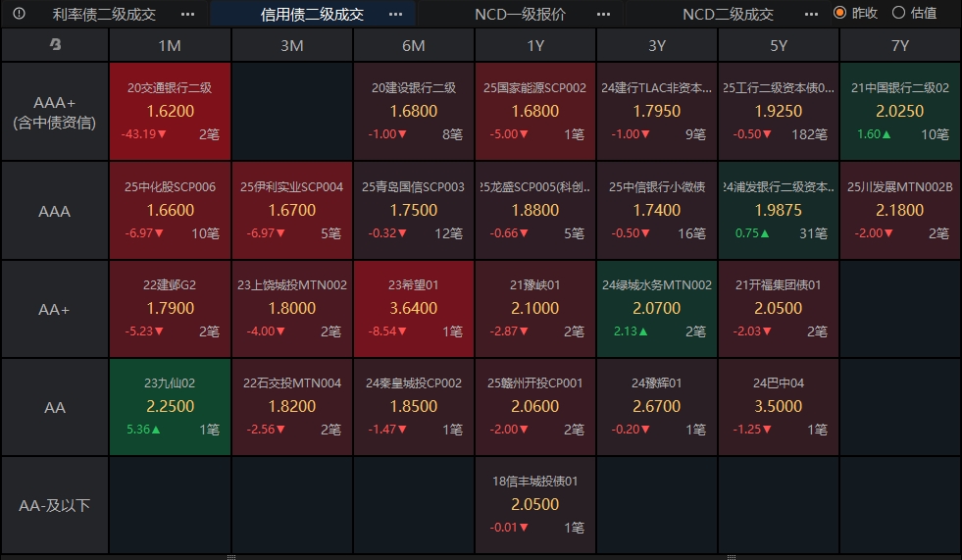Select the AA rating row header
962x560 pixels.
tap(55, 407)
